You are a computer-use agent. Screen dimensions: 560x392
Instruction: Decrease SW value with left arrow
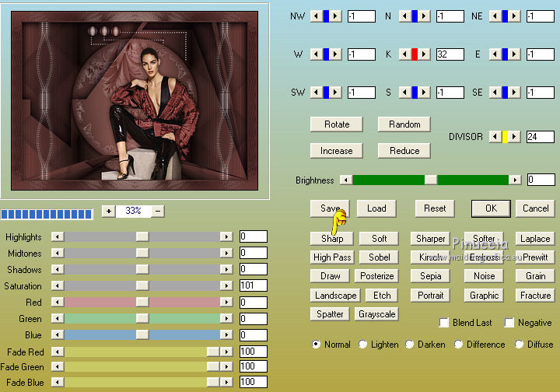[x=316, y=93]
